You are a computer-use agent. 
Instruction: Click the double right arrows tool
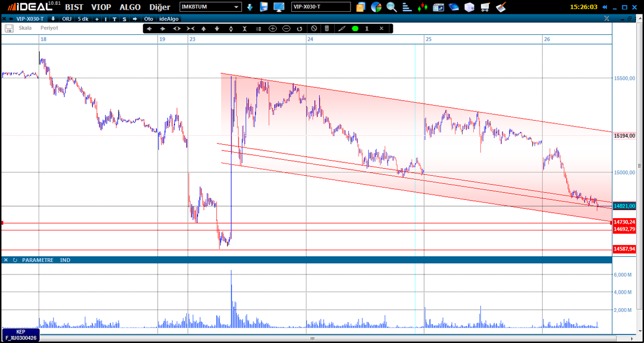(x=259, y=28)
